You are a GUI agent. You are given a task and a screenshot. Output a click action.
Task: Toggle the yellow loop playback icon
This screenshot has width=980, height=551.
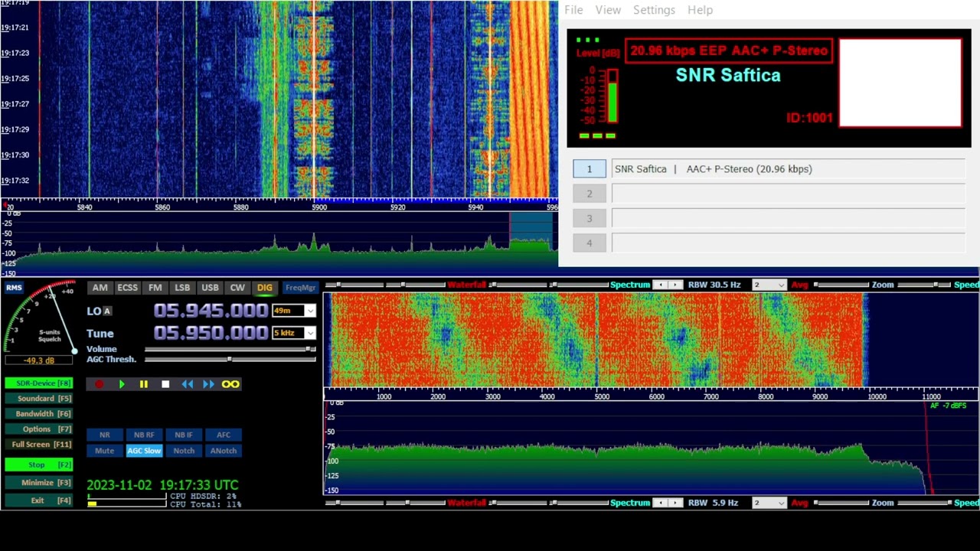230,384
